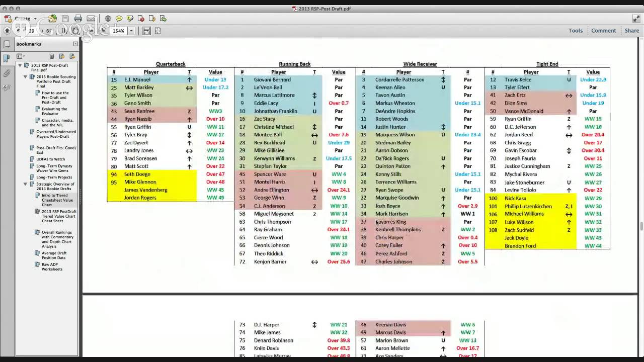The image size is (644, 362).
Task: Click player name Giovani Bernard
Action: (x=272, y=79)
